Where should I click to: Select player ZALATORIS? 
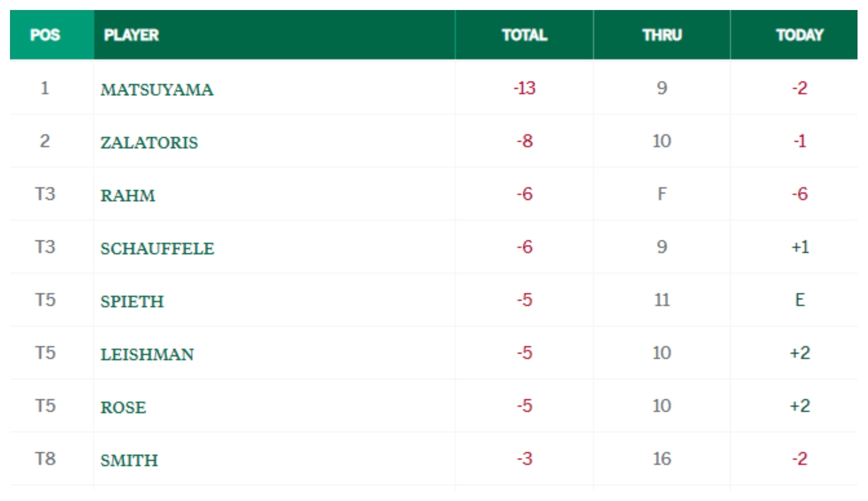pyautogui.click(x=149, y=143)
